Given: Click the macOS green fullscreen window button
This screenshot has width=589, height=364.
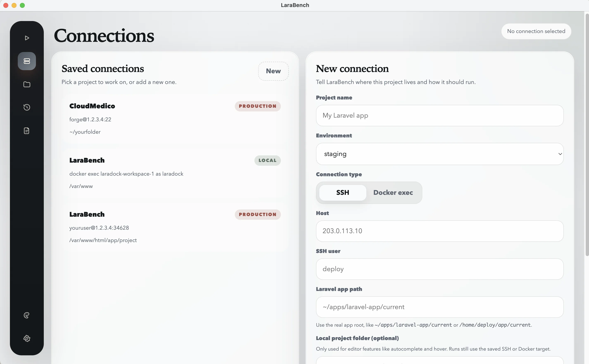Looking at the screenshot, I should coord(22,5).
